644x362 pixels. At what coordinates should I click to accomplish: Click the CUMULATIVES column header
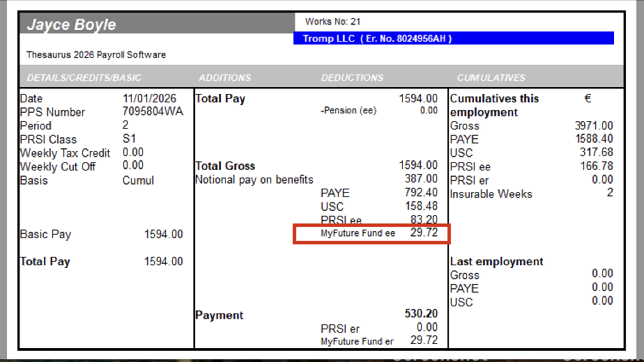click(x=491, y=77)
